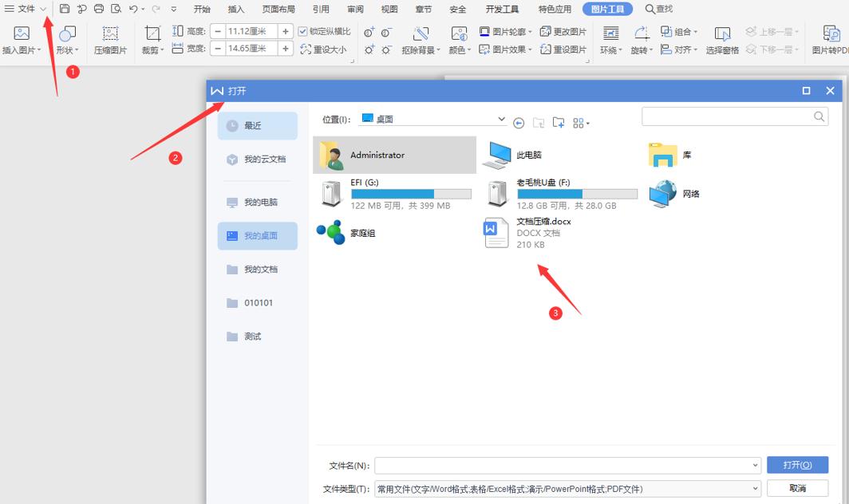Click the back arrow icon in Open dialog

518,124
